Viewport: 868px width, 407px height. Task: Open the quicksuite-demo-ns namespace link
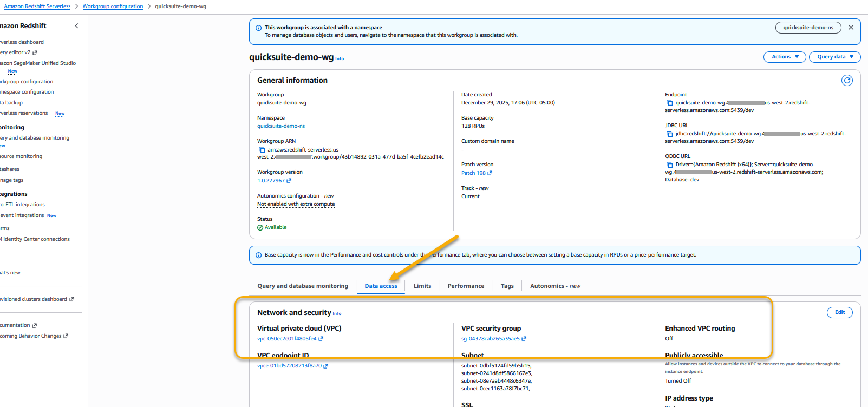pyautogui.click(x=280, y=126)
